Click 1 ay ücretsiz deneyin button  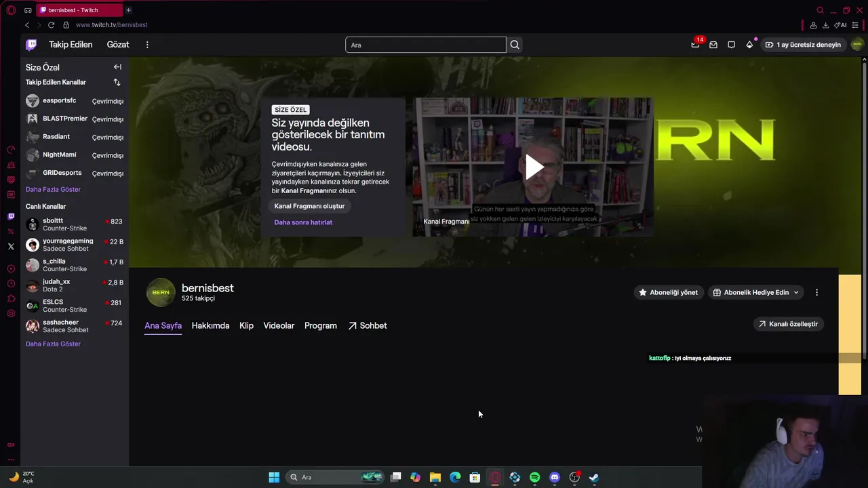(x=803, y=45)
